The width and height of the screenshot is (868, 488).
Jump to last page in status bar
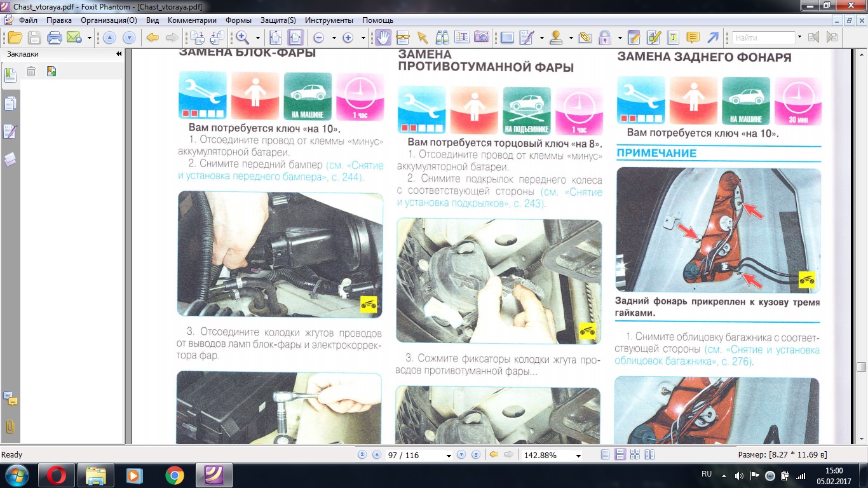pyautogui.click(x=475, y=455)
